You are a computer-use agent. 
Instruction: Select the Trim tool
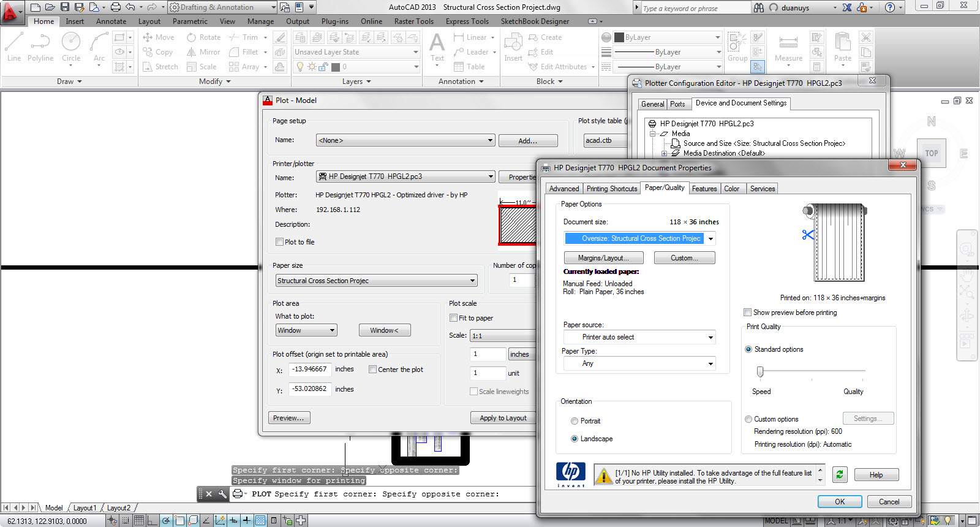click(x=244, y=37)
